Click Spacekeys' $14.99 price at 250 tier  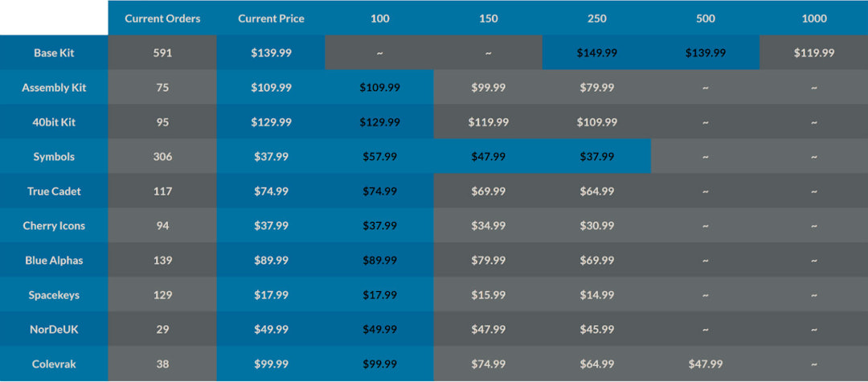coord(596,295)
